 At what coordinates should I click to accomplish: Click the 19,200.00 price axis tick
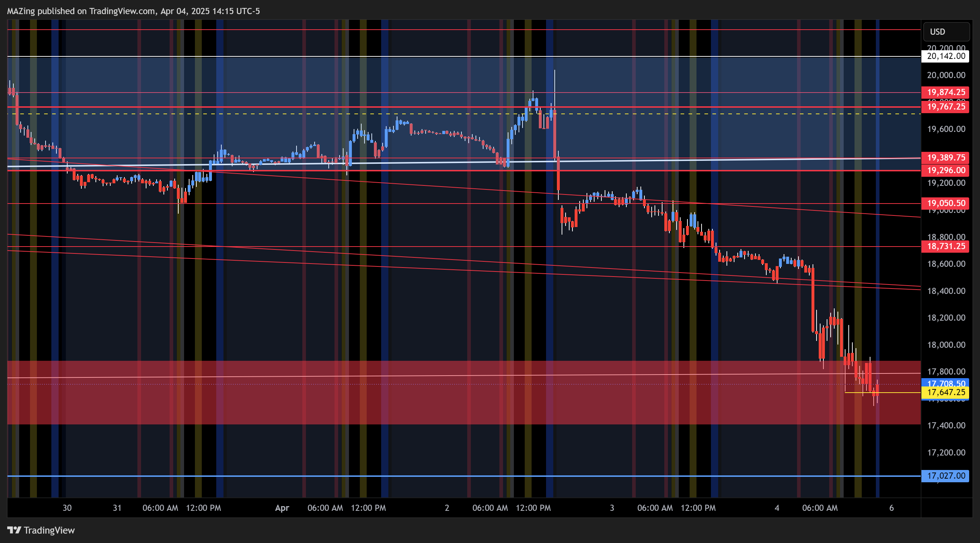click(946, 183)
